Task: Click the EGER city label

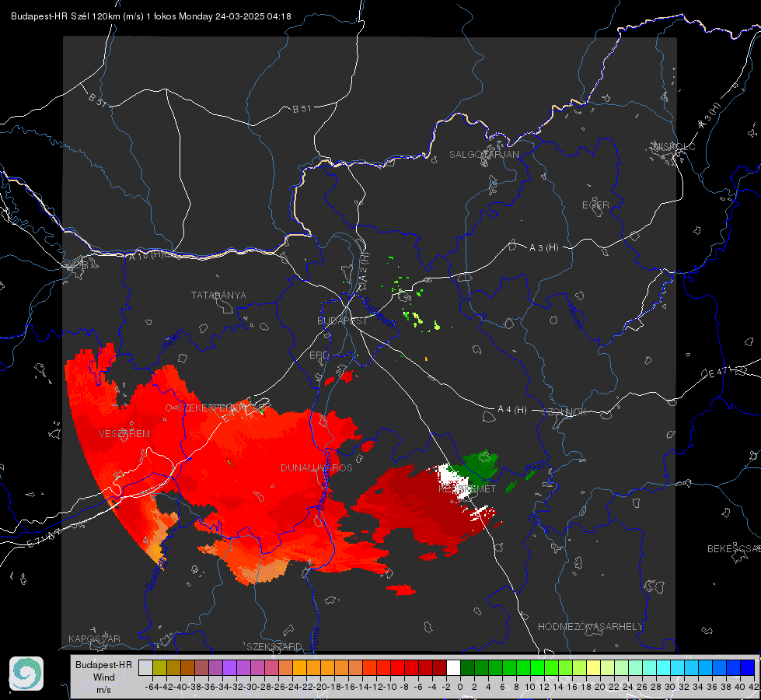Action: [595, 205]
